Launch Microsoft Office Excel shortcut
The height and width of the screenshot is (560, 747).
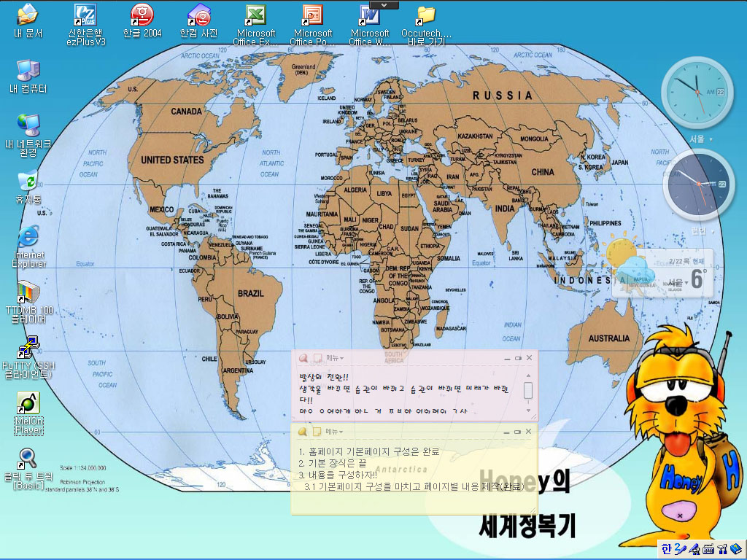256,25
